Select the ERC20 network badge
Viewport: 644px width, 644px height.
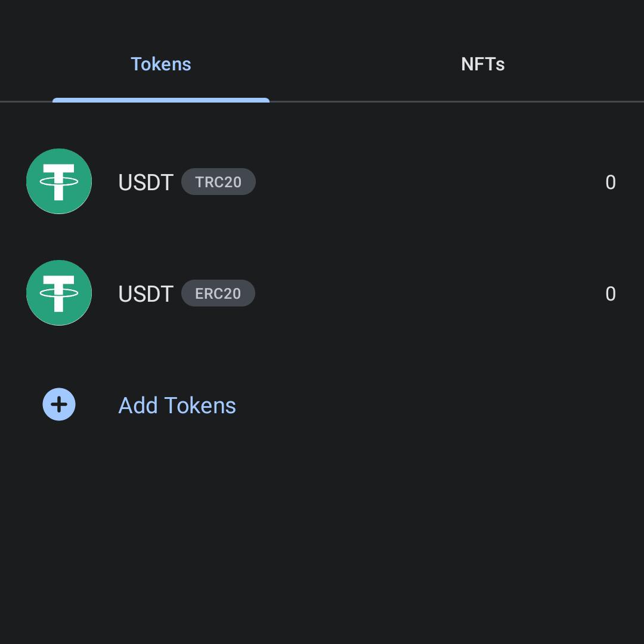point(218,293)
